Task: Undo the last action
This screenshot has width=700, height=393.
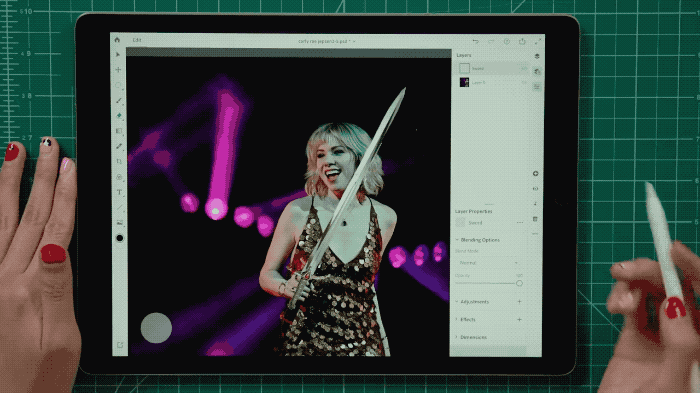Action: pyautogui.click(x=475, y=42)
